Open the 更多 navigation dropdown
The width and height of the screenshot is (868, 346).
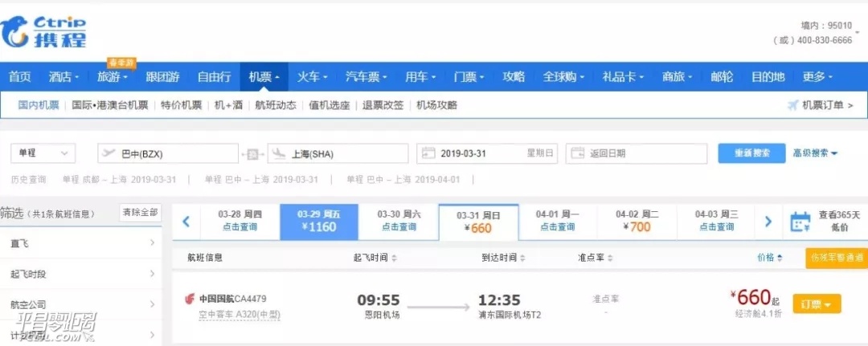817,77
